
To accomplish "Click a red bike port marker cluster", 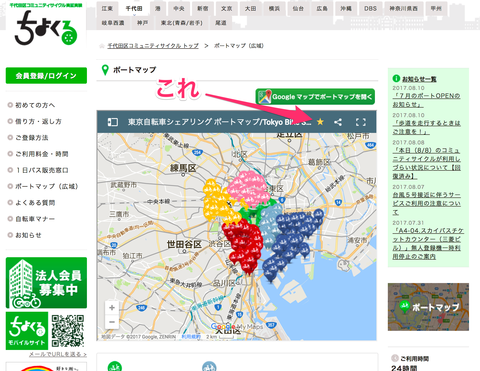I will pyautogui.click(x=243, y=245).
